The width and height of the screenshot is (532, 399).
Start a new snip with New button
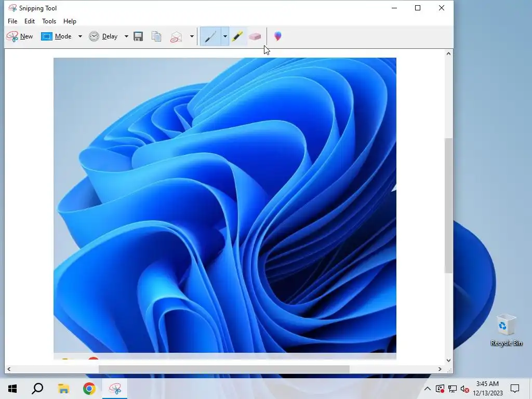20,36
